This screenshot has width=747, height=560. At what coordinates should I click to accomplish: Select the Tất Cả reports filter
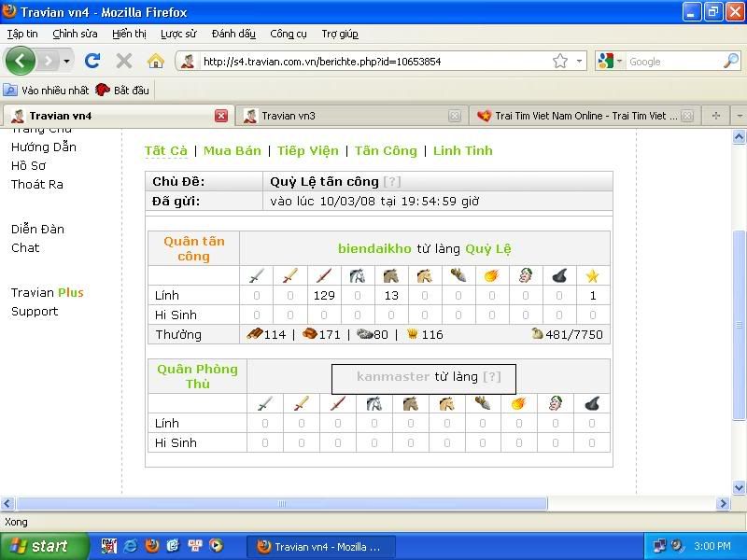166,151
